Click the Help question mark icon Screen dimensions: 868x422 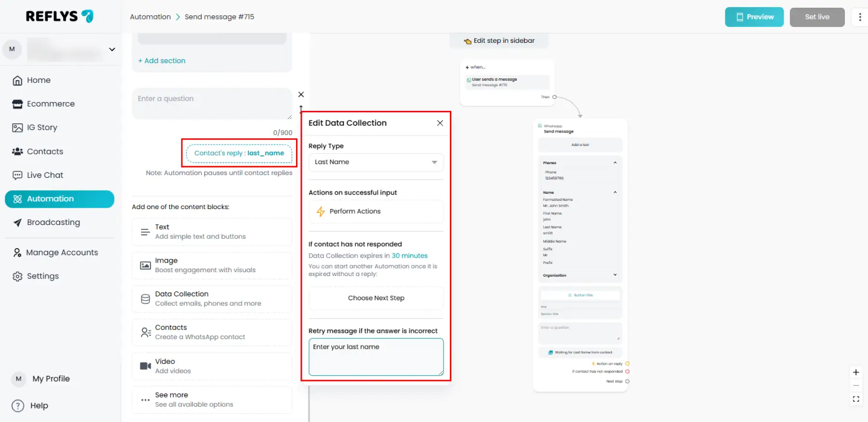click(18, 406)
